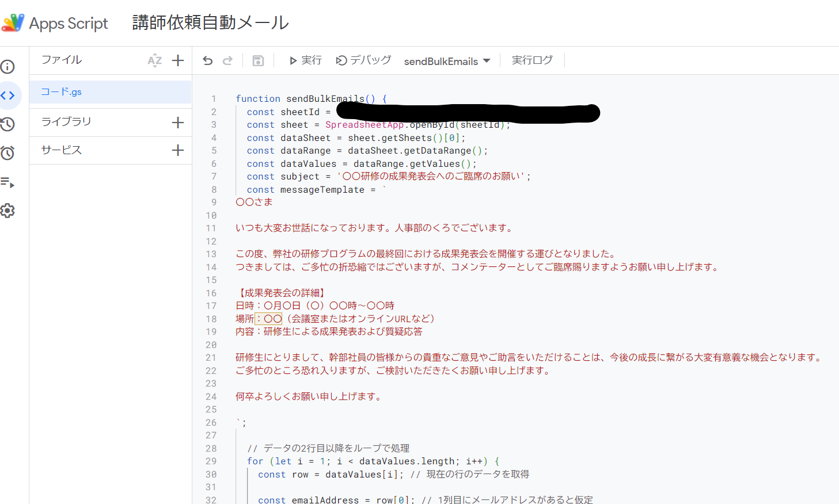Viewport: 839px width, 504px height.
Task: Sort files alphabetically with AZ icon
Action: (x=155, y=60)
